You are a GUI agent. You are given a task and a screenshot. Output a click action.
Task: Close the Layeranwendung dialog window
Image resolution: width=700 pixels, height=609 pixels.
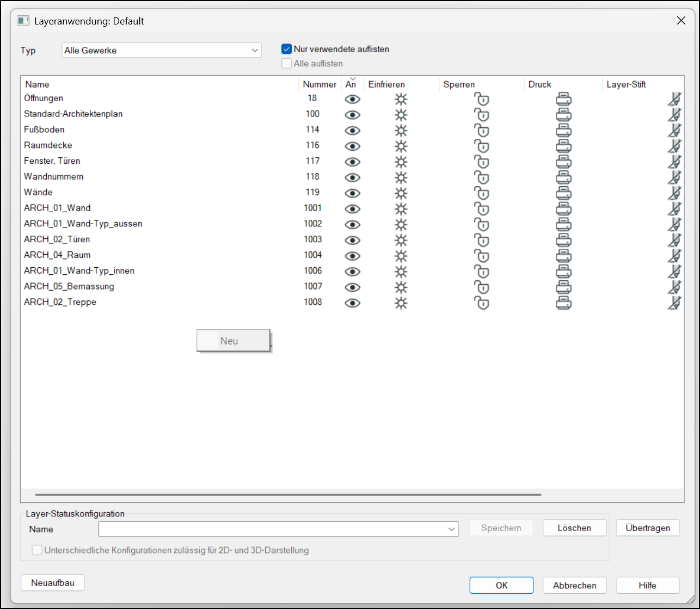click(681, 21)
